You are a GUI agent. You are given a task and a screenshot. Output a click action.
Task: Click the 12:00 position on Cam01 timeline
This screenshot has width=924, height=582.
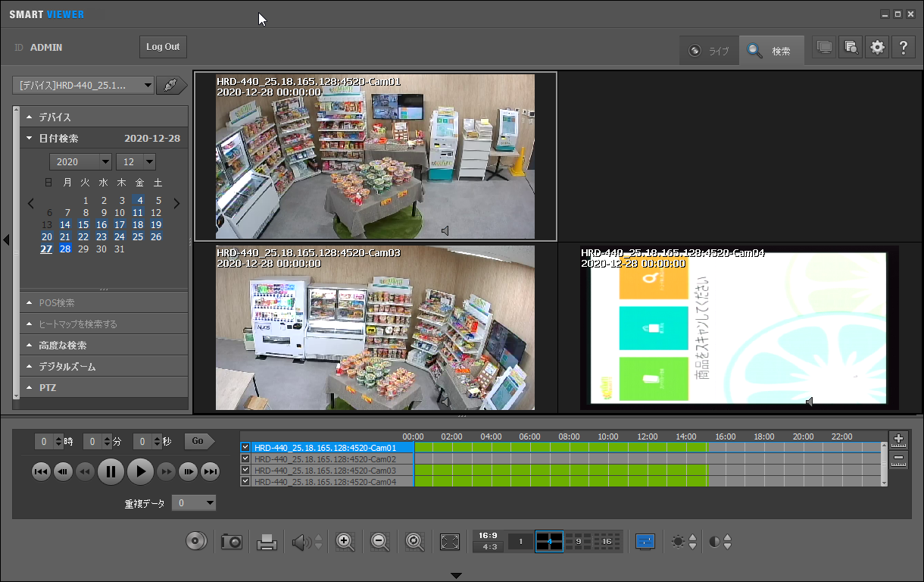point(648,448)
